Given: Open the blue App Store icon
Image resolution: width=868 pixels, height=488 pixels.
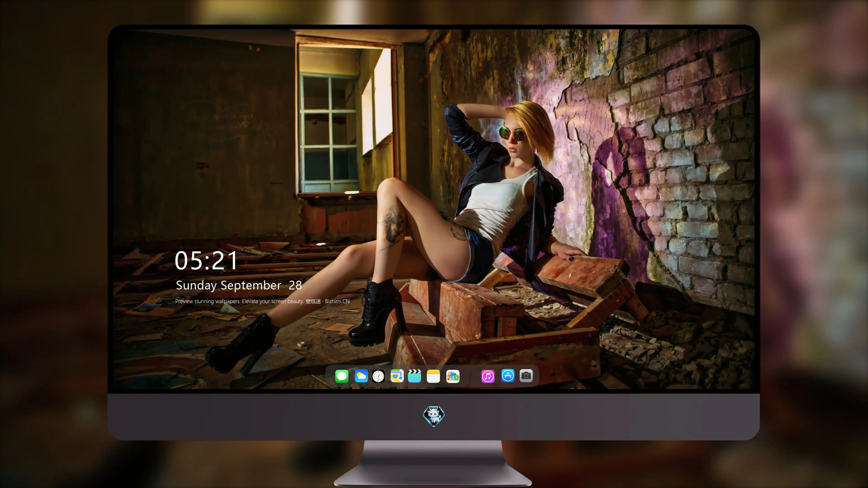Looking at the screenshot, I should 508,375.
